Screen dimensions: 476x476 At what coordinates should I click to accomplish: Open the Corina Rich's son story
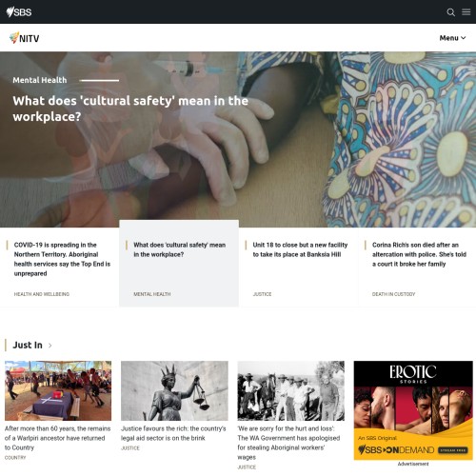(417, 267)
